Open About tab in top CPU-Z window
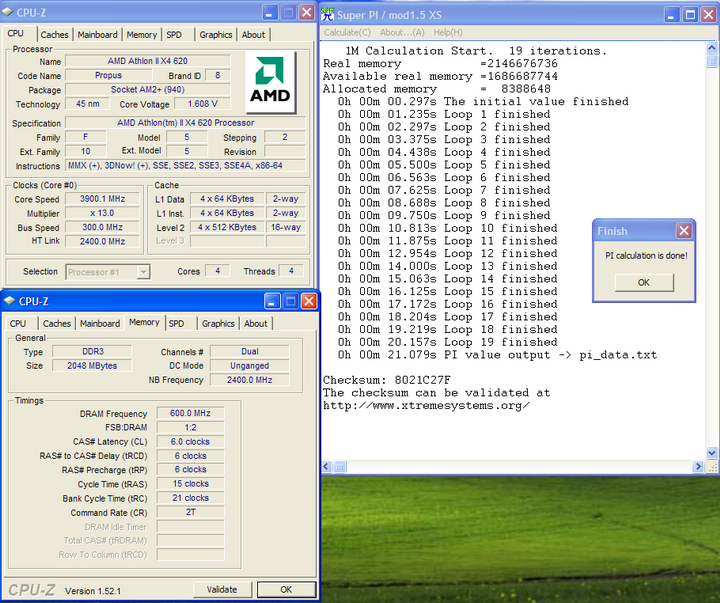This screenshot has width=720, height=603. pos(253,34)
